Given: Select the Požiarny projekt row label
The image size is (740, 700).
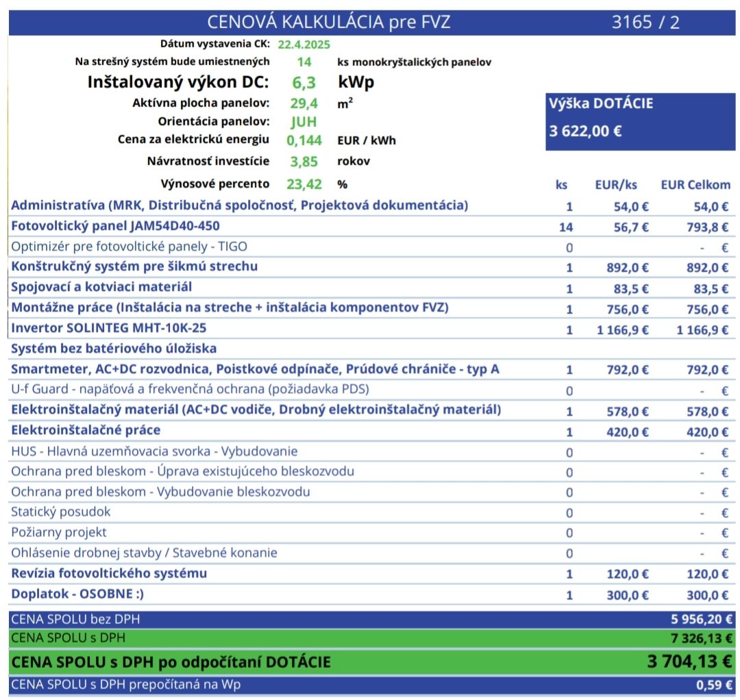Looking at the screenshot, I should click(x=59, y=532).
